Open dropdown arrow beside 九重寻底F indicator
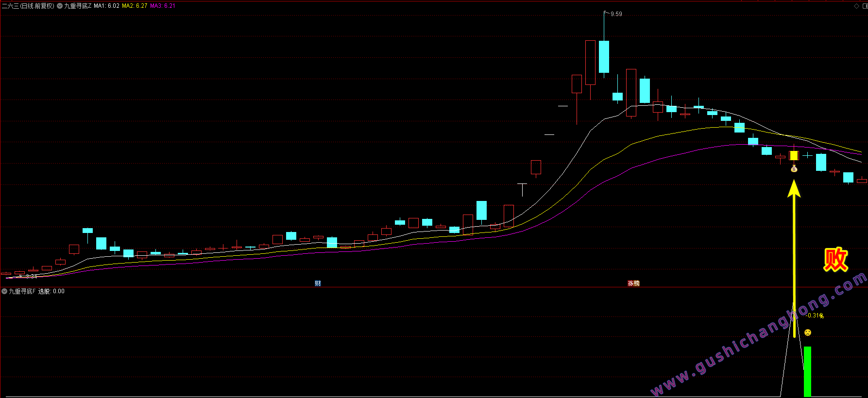 (x=4, y=291)
